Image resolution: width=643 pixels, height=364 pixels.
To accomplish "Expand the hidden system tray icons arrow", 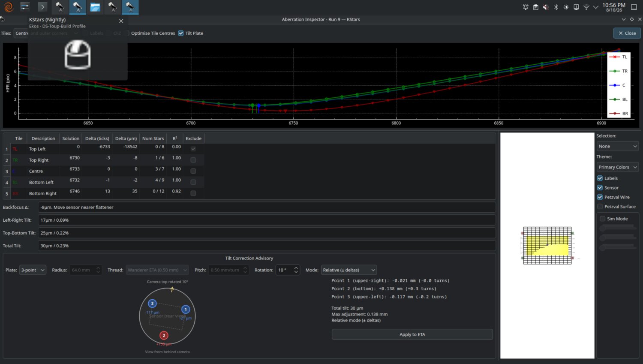I will (x=596, y=7).
